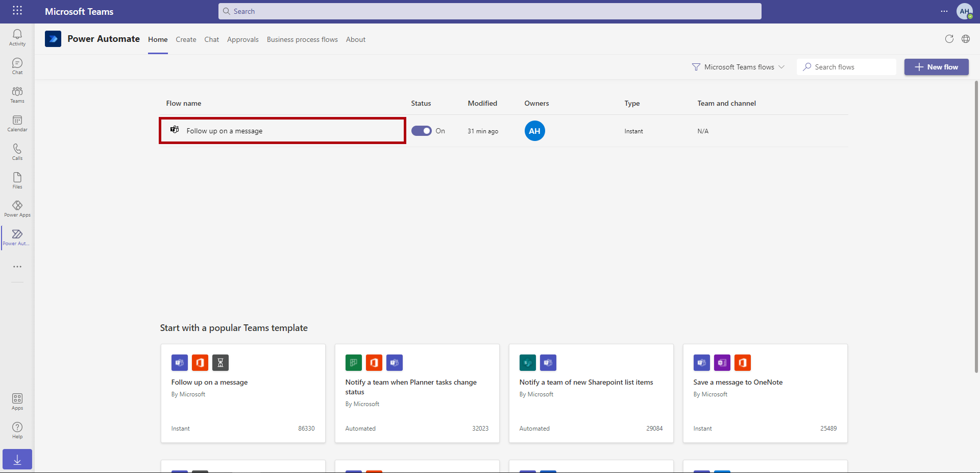Click the Status column header
Image resolution: width=980 pixels, height=473 pixels.
click(421, 103)
